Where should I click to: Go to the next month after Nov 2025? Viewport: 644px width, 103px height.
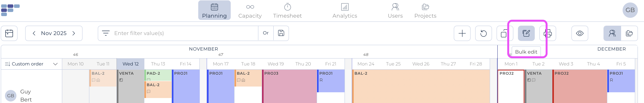74,33
